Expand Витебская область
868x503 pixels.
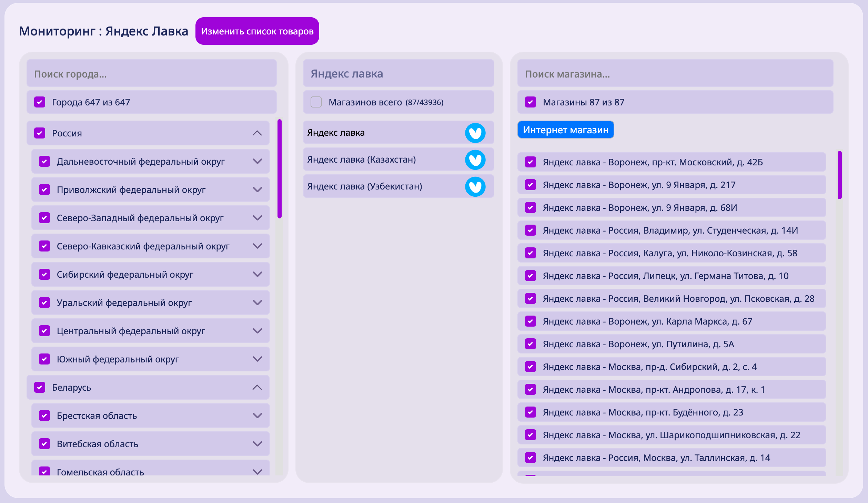coord(257,444)
